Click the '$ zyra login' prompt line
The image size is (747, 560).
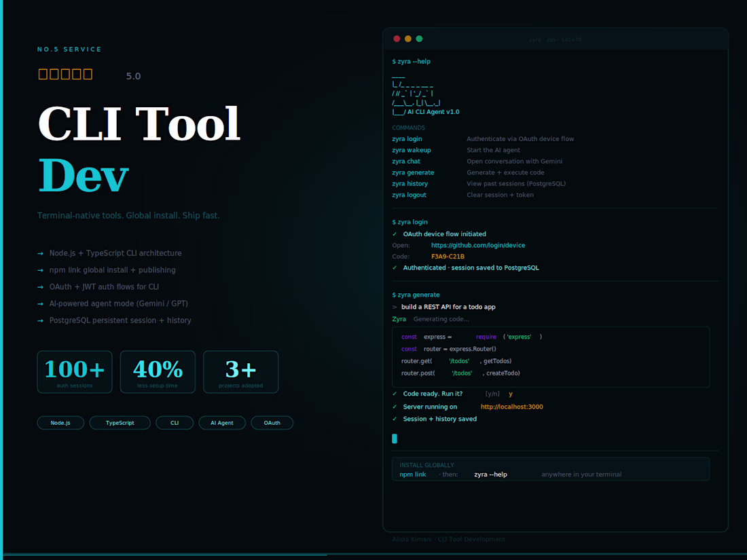[409, 222]
